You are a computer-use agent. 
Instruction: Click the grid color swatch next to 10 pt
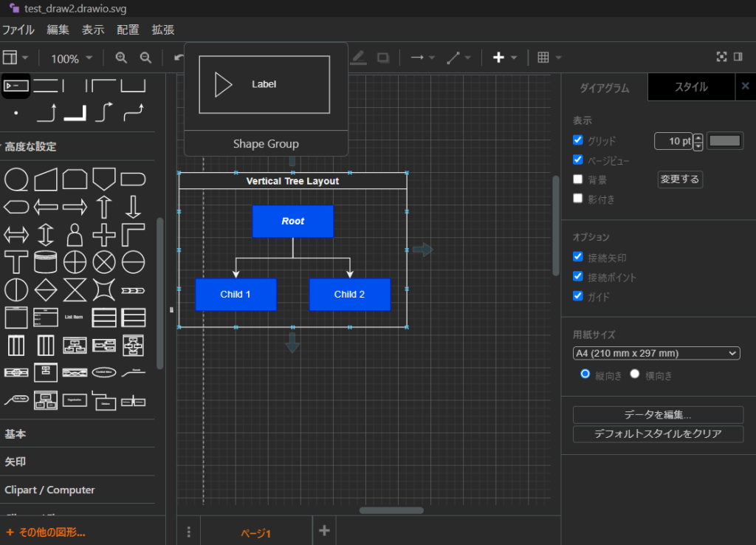(725, 140)
